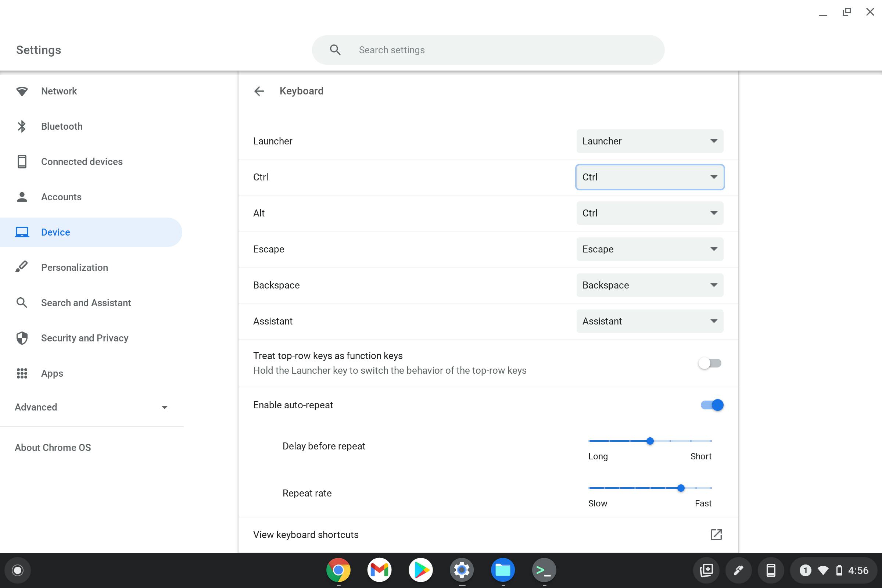Go back from the Keyboard page
Image resolution: width=882 pixels, height=588 pixels.
point(259,91)
